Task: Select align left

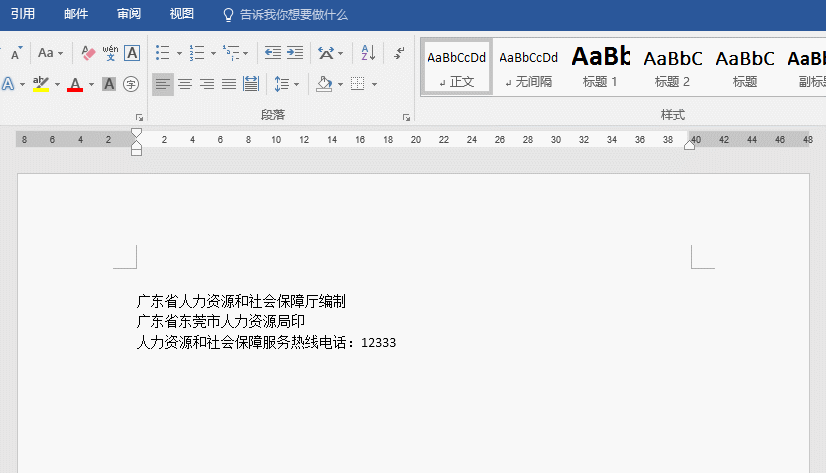Action: coord(163,84)
